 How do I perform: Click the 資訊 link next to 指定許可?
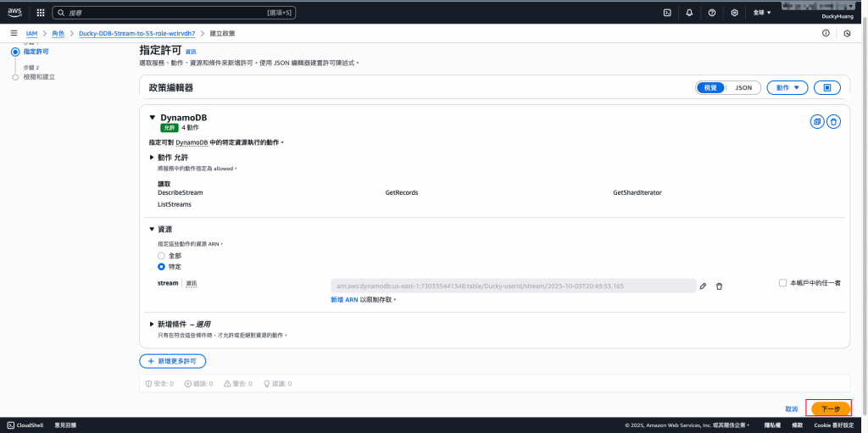coord(191,52)
